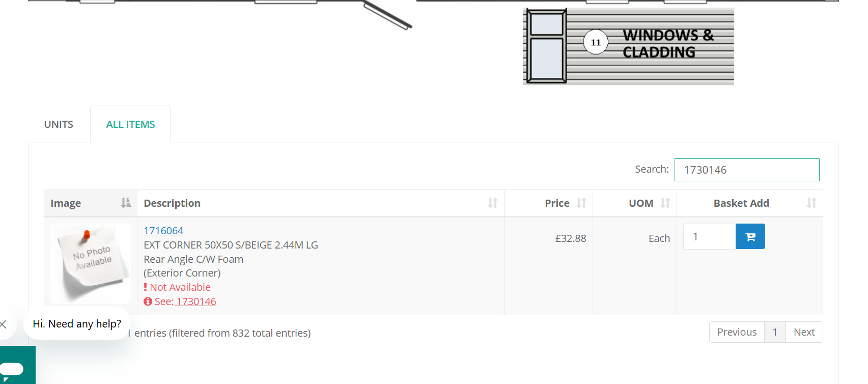Sort by UOM column arrows

(x=665, y=203)
